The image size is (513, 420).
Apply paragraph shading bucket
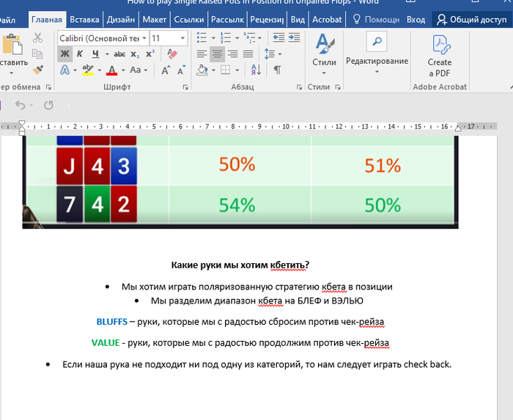tap(202, 70)
